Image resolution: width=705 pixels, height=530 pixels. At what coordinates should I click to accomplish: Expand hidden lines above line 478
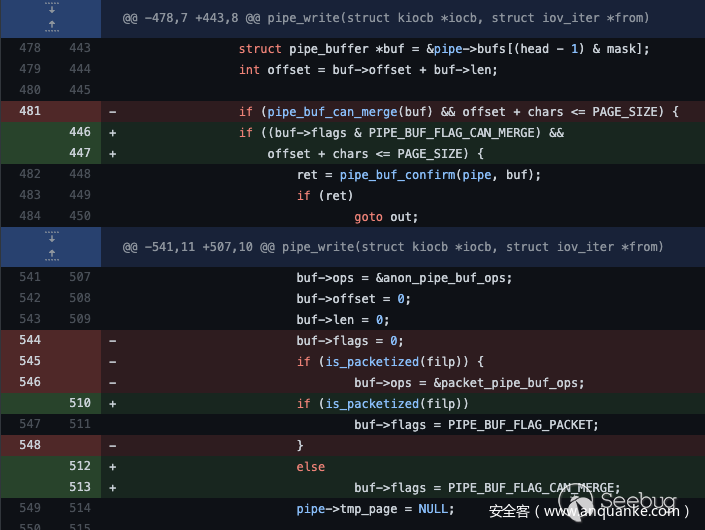[x=50, y=18]
